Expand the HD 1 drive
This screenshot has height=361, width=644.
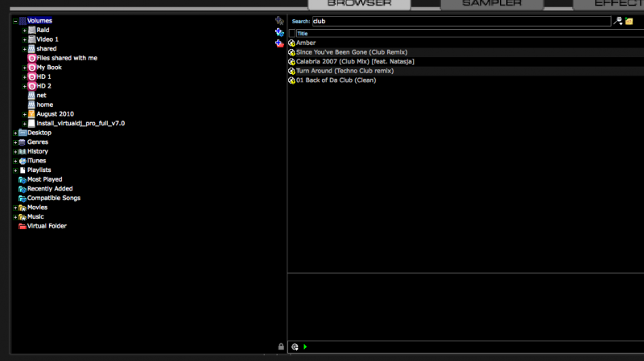[x=25, y=77]
